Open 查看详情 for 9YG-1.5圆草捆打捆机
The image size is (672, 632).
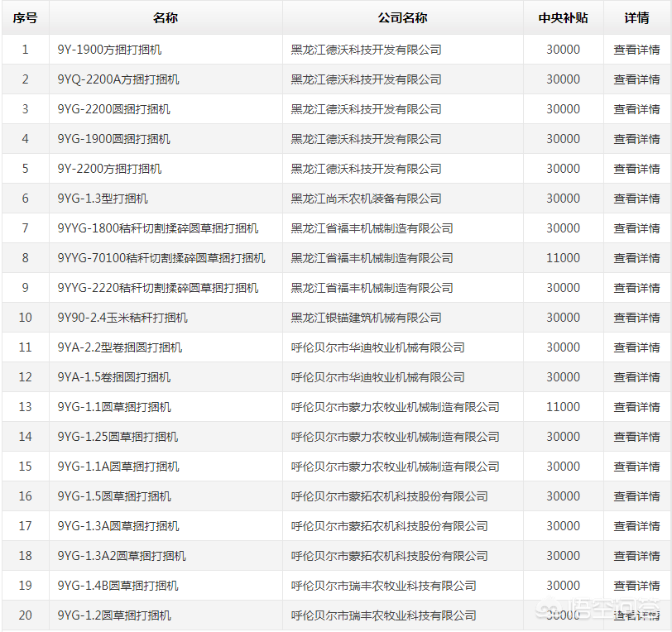(x=636, y=496)
